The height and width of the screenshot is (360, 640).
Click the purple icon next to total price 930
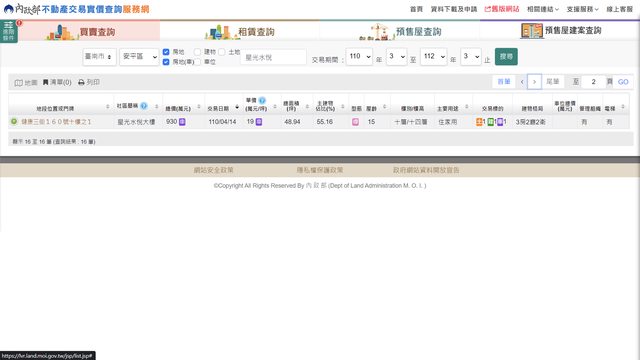pos(182,122)
